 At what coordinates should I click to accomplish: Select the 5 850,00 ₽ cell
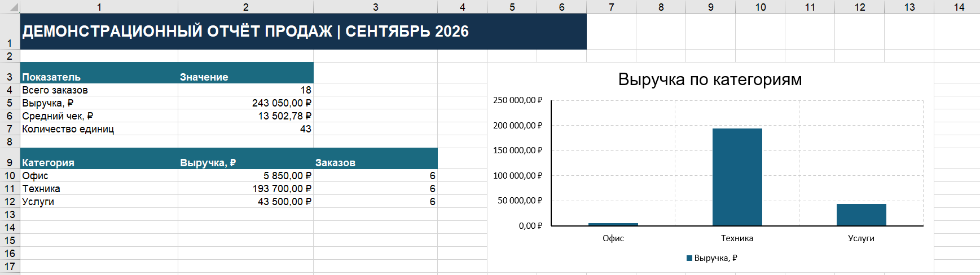246,176
